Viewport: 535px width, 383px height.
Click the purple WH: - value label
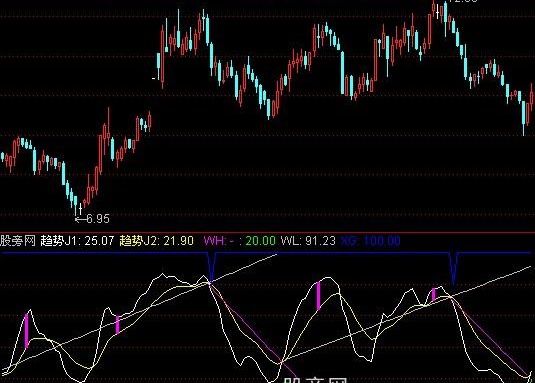click(219, 241)
